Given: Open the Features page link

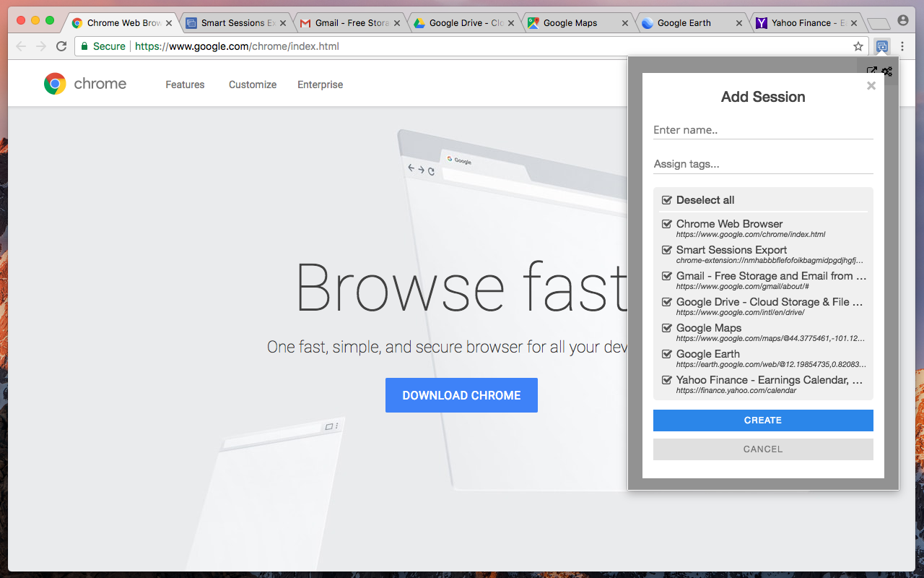Looking at the screenshot, I should [185, 85].
